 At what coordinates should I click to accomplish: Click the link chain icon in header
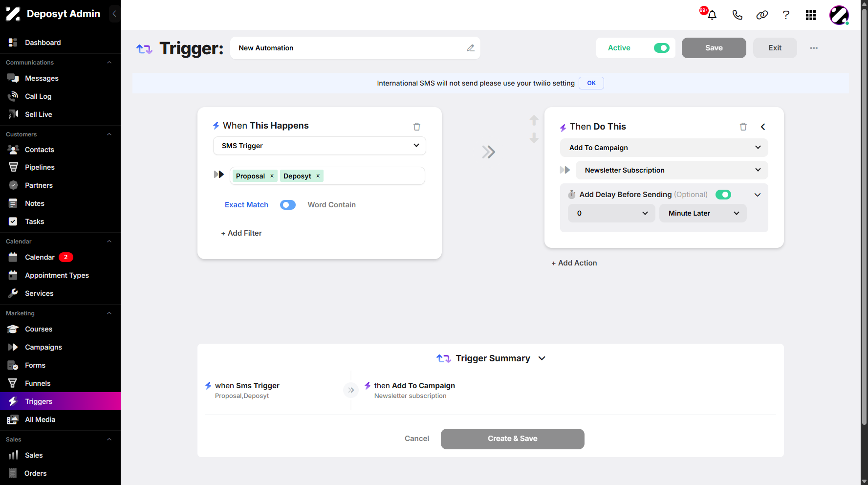click(x=762, y=15)
